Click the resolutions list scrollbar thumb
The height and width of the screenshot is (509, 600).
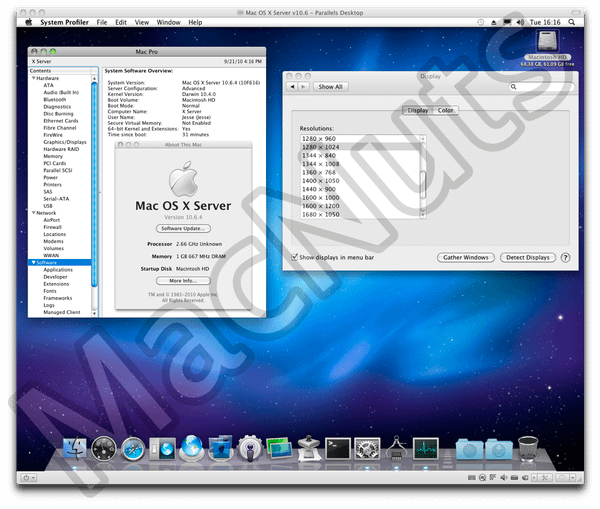[x=423, y=185]
